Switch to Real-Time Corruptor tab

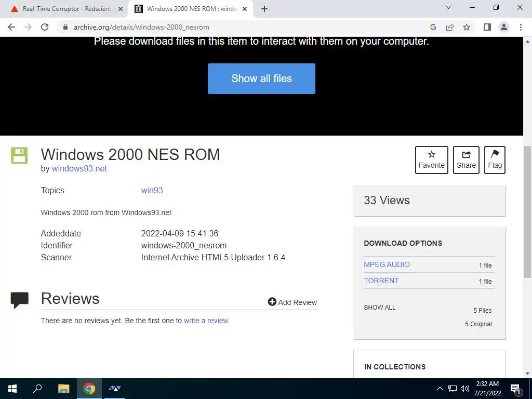(67, 9)
